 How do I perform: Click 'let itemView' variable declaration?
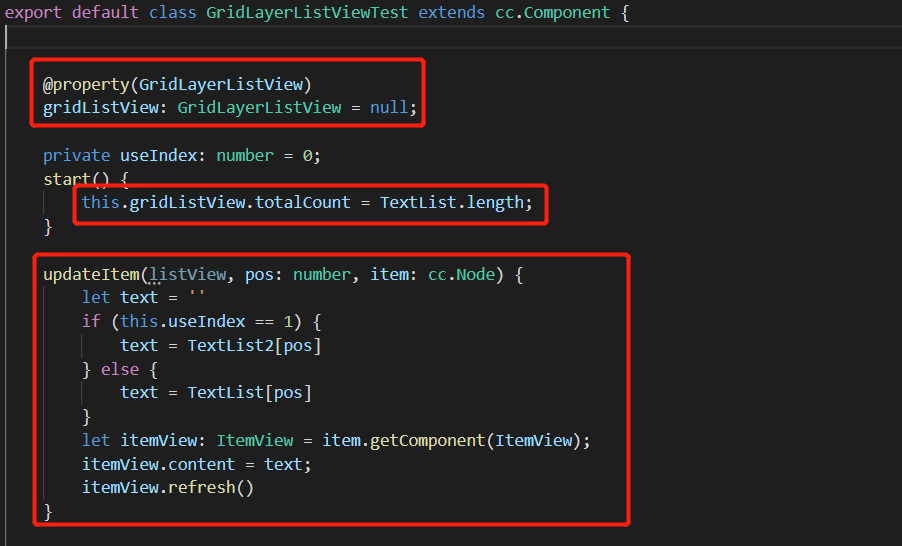pos(139,441)
